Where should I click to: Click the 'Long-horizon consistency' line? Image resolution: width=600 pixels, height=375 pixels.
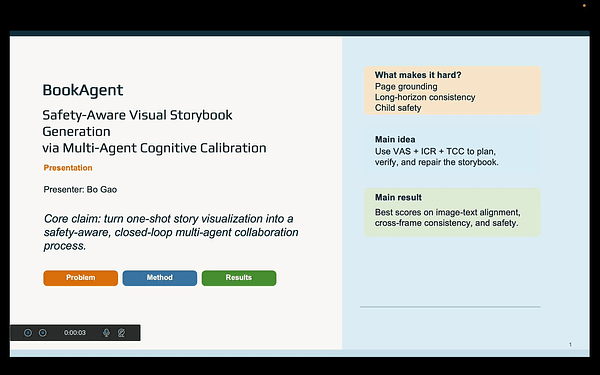point(425,97)
